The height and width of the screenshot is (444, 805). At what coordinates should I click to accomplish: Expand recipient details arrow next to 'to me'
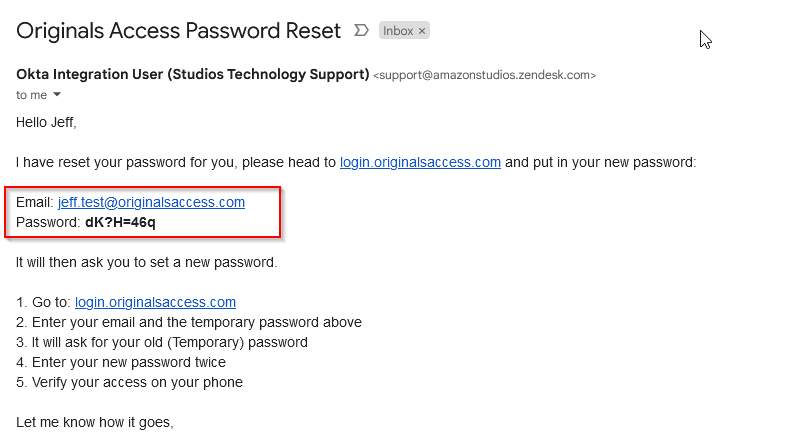(57, 94)
